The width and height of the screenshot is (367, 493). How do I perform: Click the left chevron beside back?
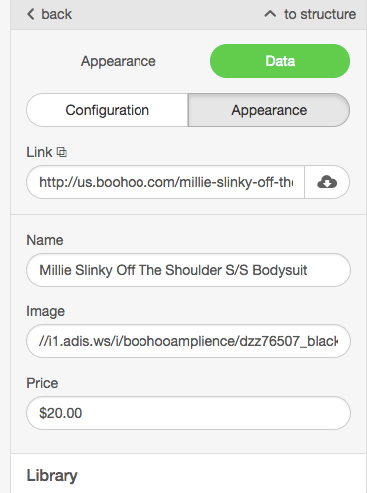(31, 14)
